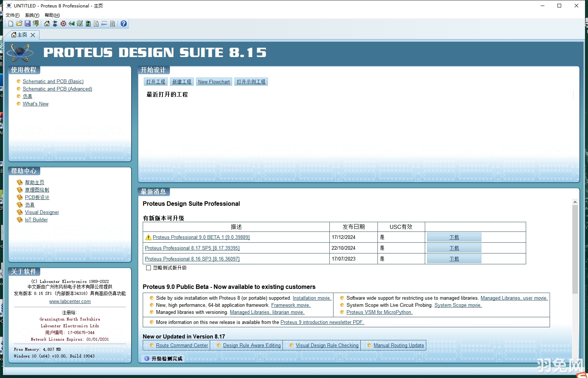Screen dimensions: 588x378
Task: Click the 新建工程 button
Action: click(x=182, y=82)
